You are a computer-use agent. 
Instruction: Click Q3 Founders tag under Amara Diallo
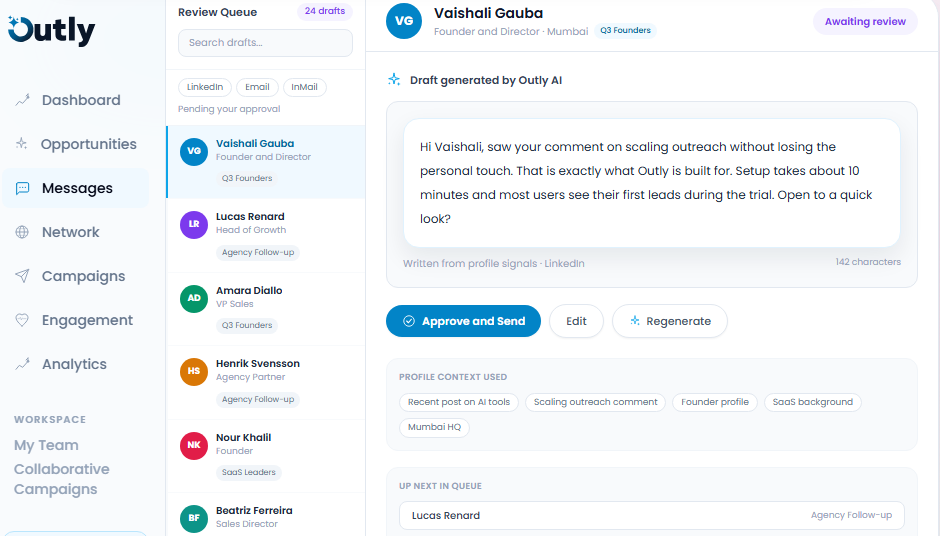pyautogui.click(x=247, y=326)
